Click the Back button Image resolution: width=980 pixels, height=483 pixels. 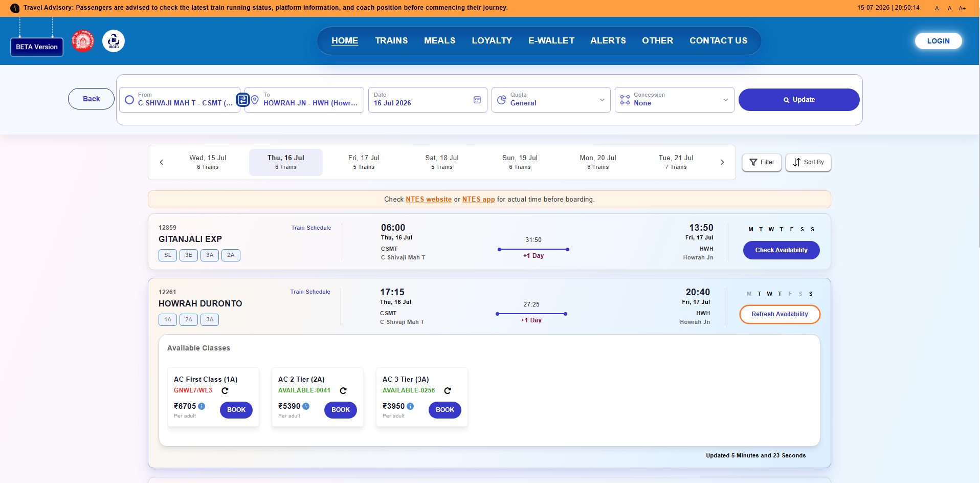pyautogui.click(x=91, y=99)
